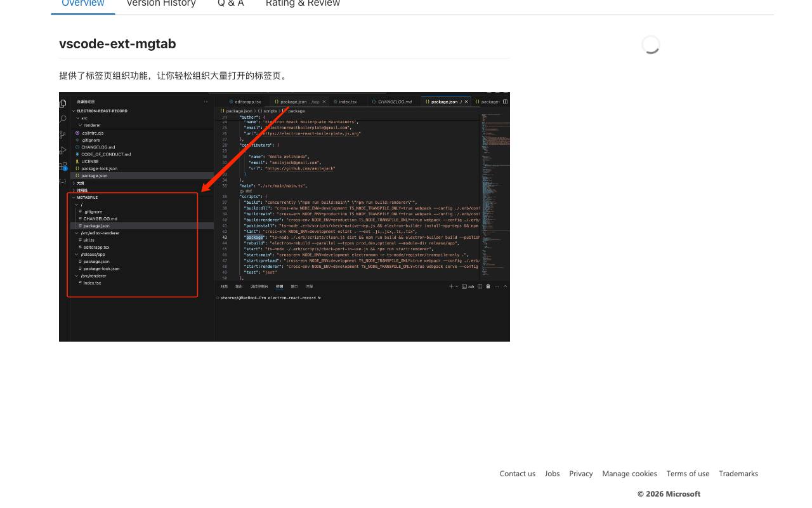Viewport: 812px width, 508px height.
Task: Click the Chinese description text under the heading
Action: (174, 76)
